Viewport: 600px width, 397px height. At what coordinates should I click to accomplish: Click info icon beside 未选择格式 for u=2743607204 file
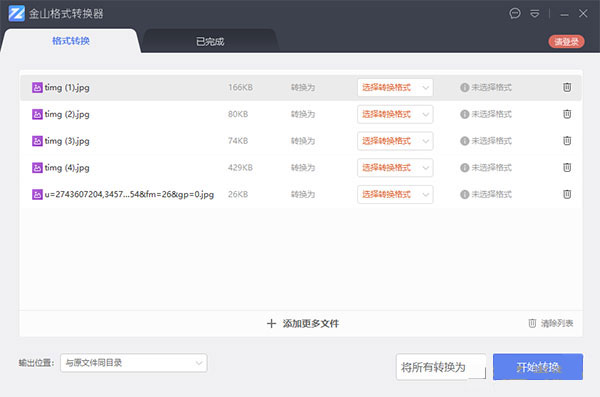tap(465, 194)
